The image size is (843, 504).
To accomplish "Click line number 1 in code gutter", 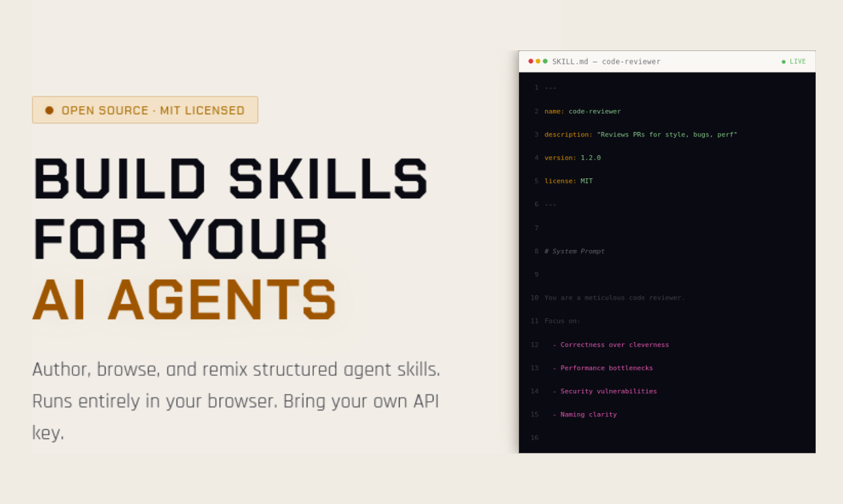I will (x=536, y=88).
